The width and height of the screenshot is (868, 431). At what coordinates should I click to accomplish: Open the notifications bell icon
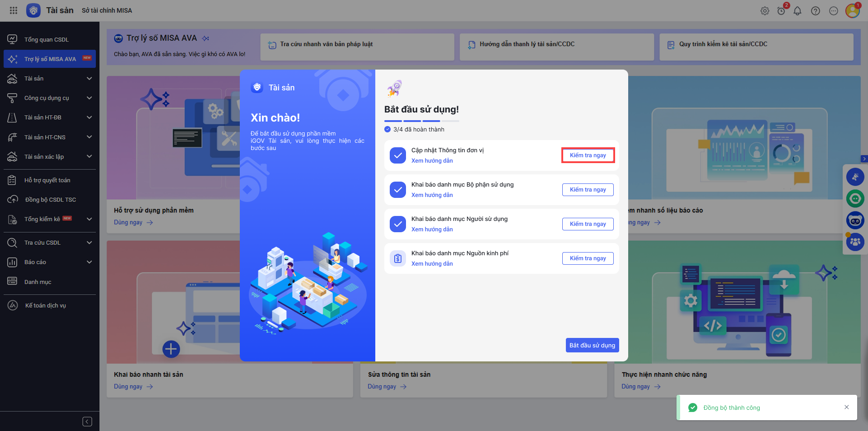pos(798,11)
